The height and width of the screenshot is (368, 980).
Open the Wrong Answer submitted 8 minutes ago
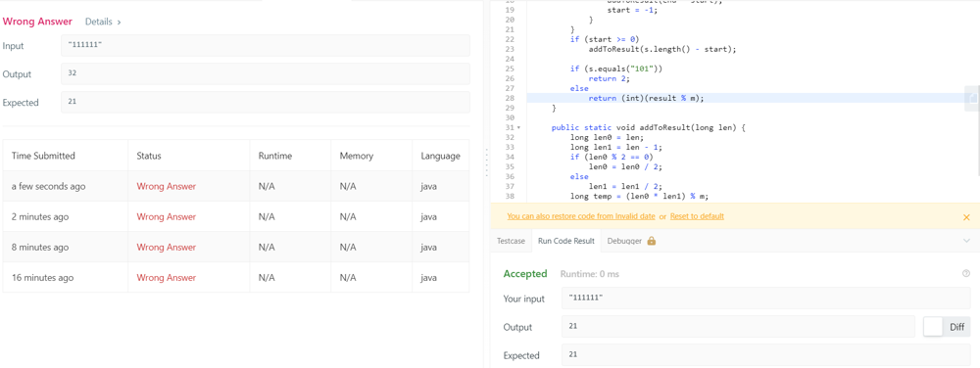(166, 247)
